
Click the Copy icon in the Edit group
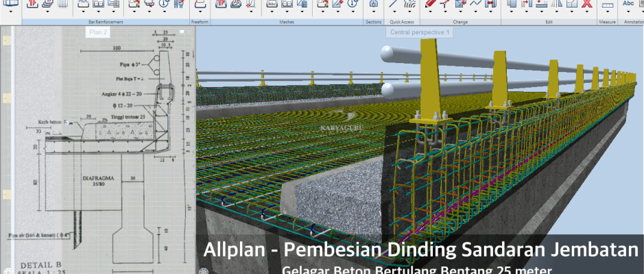(512, 3)
